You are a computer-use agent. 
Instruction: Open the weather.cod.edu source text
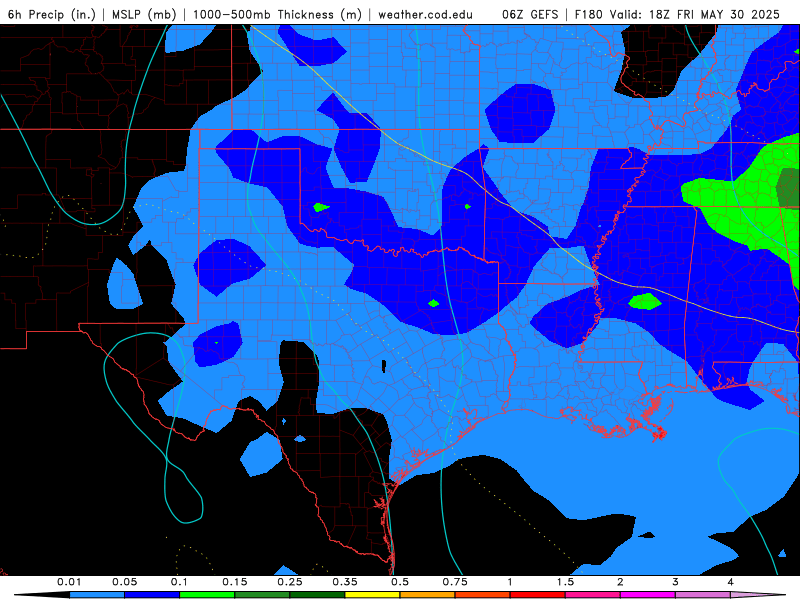[426, 15]
